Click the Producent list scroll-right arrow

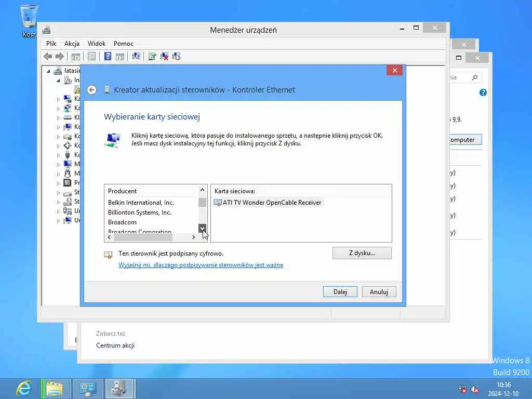[194, 237]
